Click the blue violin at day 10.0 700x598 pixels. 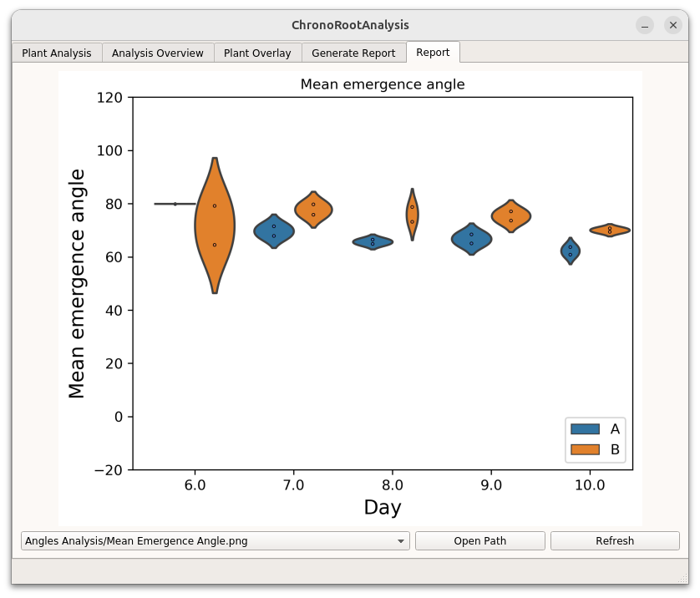point(571,251)
